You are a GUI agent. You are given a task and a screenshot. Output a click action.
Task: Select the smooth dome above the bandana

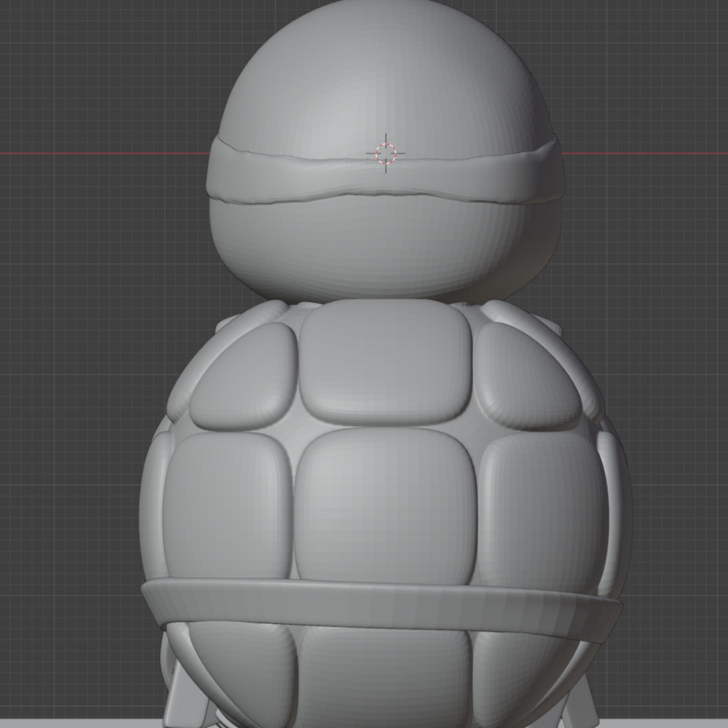387,79
